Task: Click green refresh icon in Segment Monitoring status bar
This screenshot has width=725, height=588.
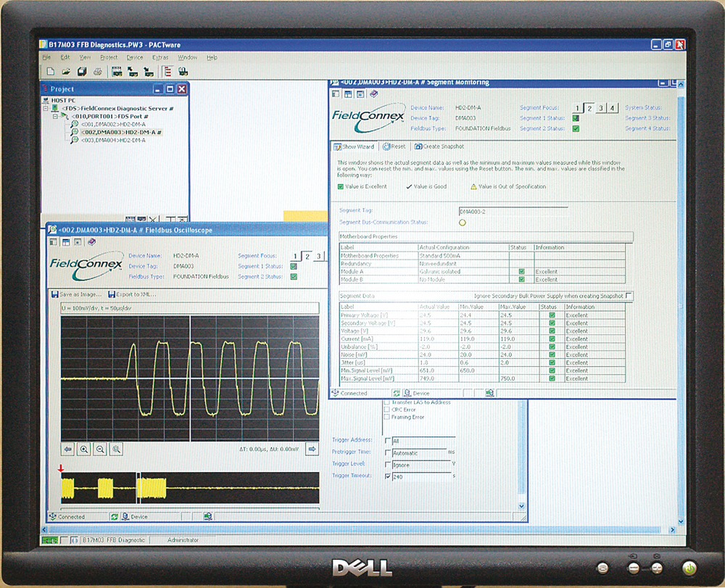Action: [x=397, y=393]
